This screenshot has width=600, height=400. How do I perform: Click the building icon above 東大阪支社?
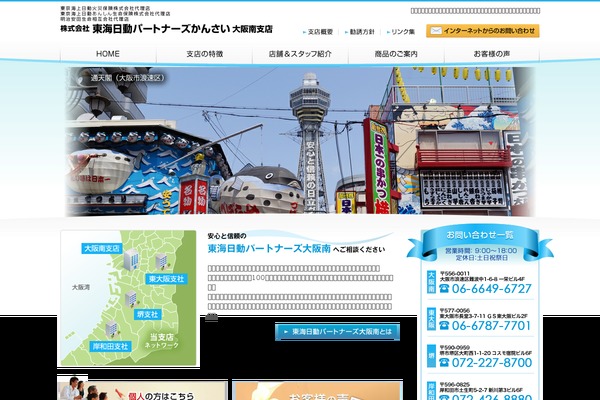[161, 261]
